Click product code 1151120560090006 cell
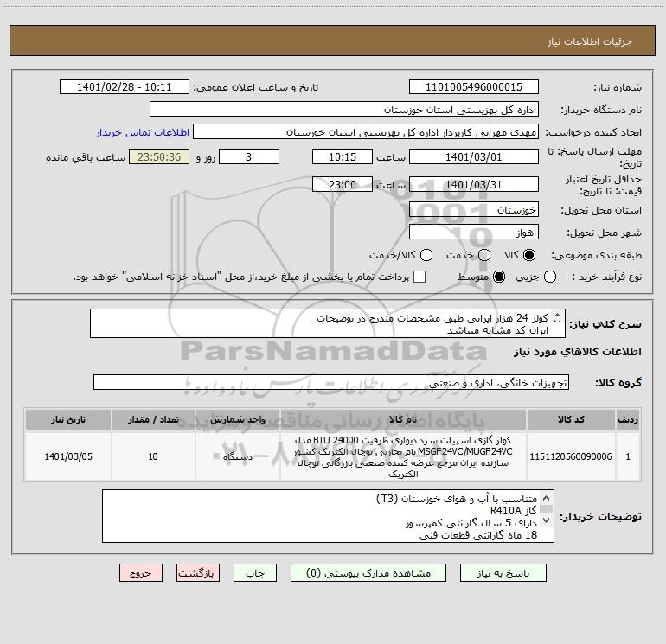Image resolution: width=666 pixels, height=644 pixels. click(x=571, y=456)
